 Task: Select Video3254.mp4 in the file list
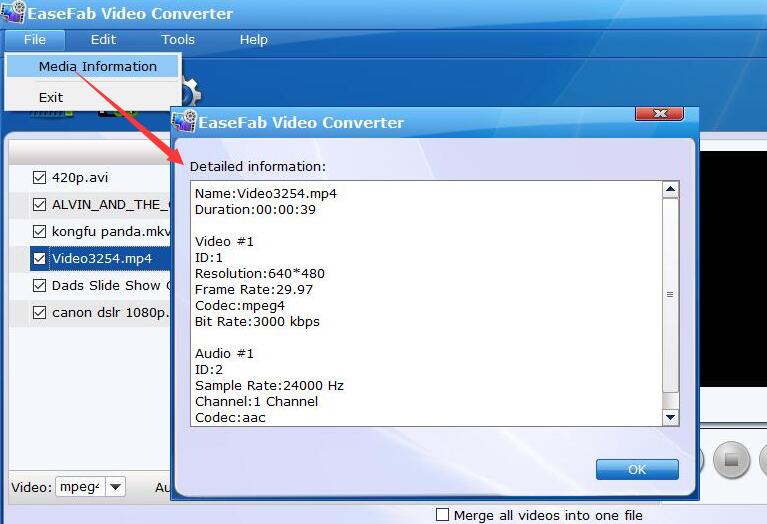coord(102,258)
